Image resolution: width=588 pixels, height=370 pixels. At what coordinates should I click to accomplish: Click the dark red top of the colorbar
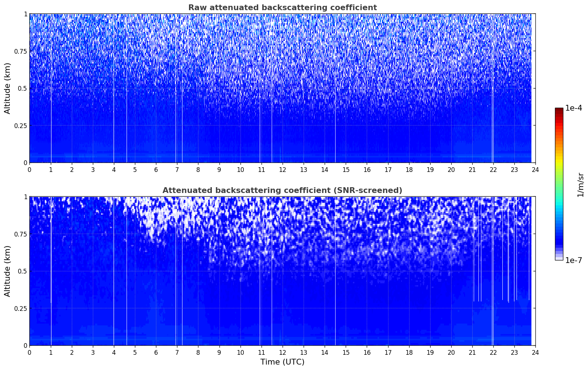[x=559, y=110]
